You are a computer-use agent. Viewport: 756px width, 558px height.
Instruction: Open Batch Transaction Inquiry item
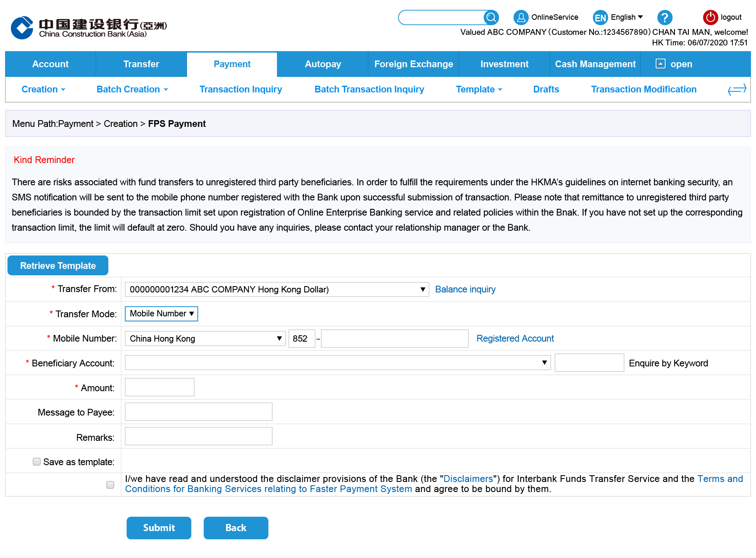(x=369, y=89)
